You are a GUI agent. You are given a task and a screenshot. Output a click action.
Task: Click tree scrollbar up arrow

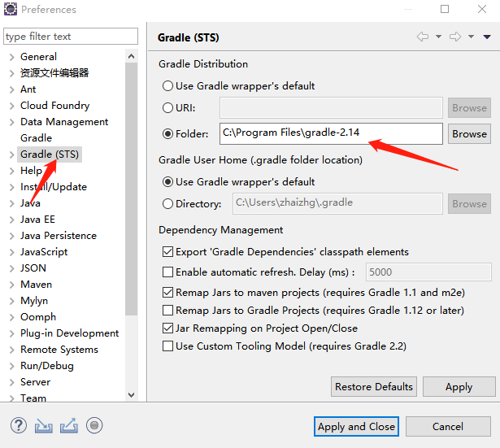tap(131, 56)
